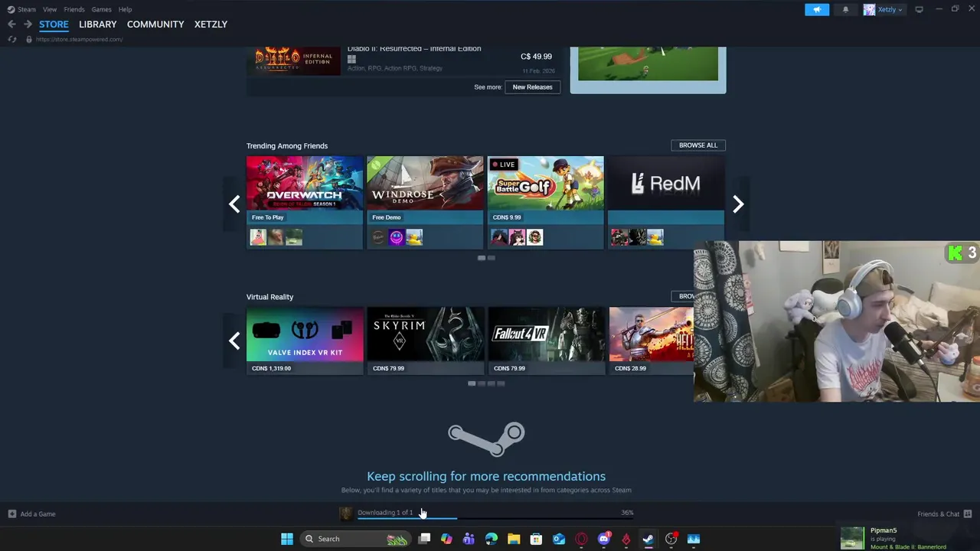The image size is (980, 551).
Task: Open the Opera browser in the taskbar
Action: click(x=581, y=539)
